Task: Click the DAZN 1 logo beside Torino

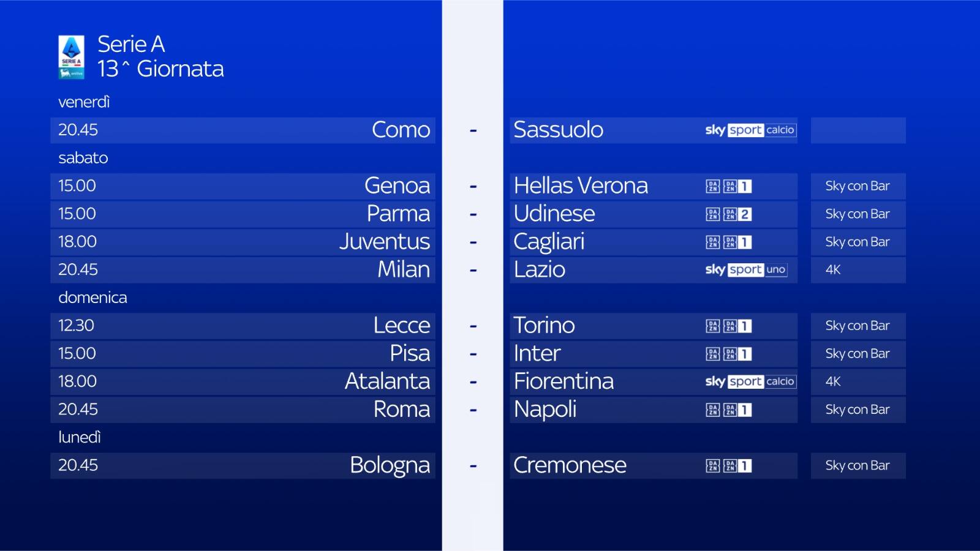Action: 729,326
